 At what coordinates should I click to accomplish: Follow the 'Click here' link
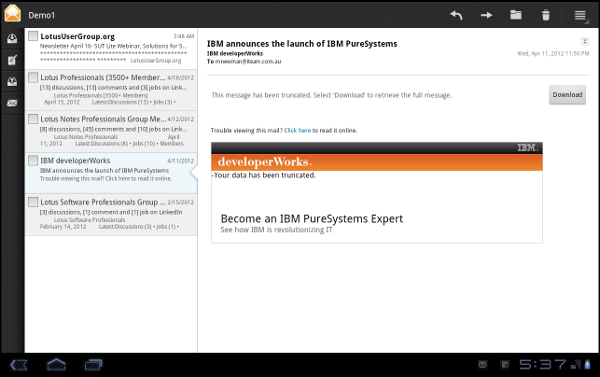pyautogui.click(x=297, y=131)
